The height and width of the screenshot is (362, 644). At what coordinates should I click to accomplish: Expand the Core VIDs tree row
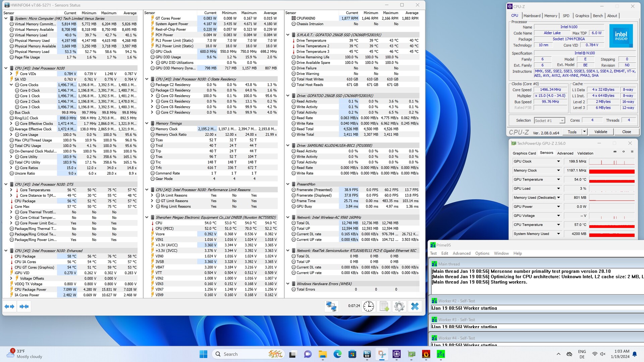coord(11,74)
